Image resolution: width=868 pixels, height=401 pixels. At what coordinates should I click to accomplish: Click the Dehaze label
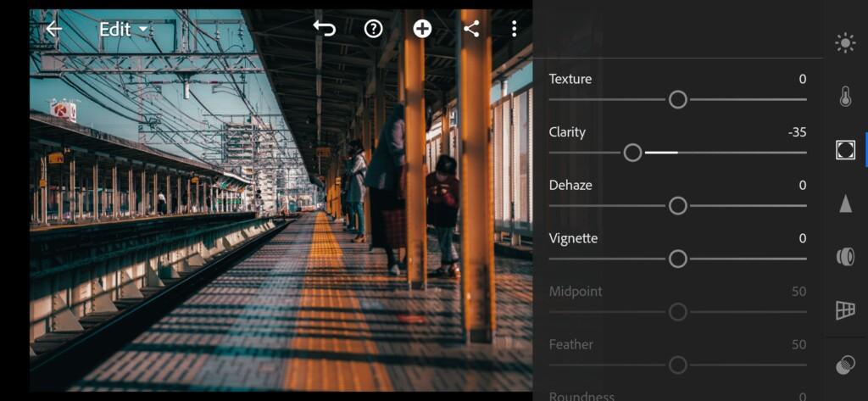coord(570,185)
